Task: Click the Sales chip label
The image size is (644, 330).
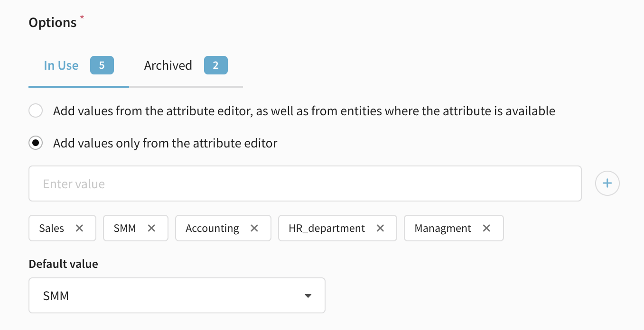Action: point(52,228)
